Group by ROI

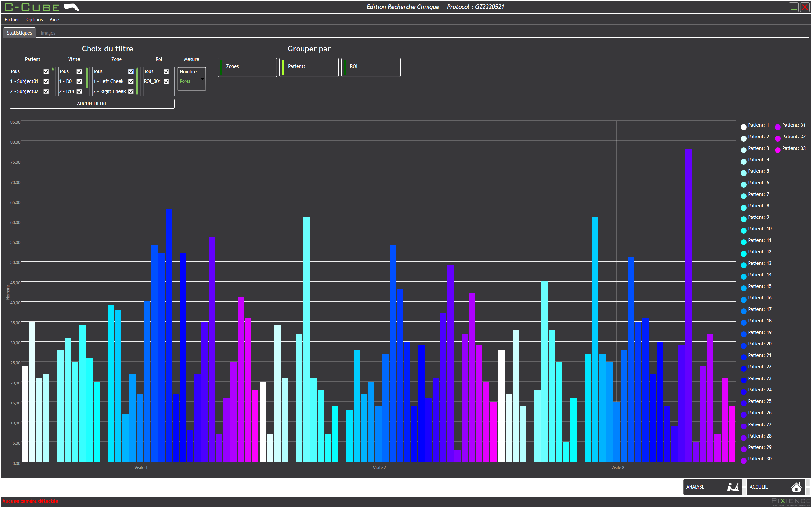(x=371, y=67)
